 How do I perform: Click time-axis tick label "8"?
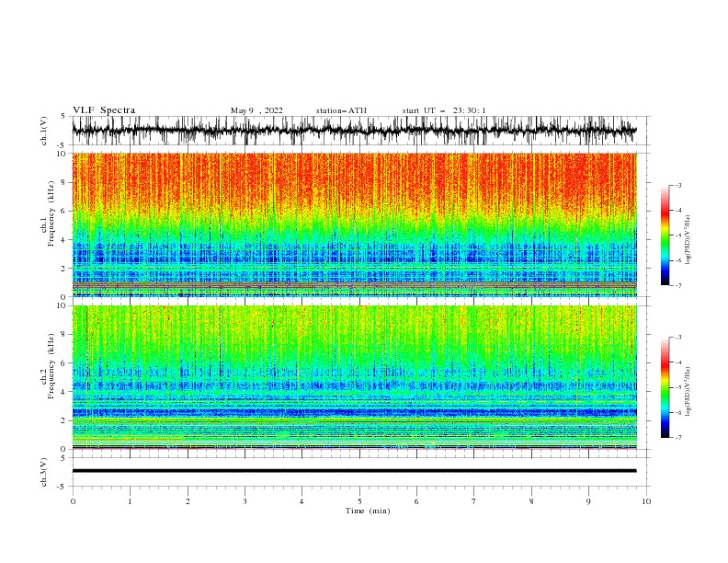click(x=531, y=501)
